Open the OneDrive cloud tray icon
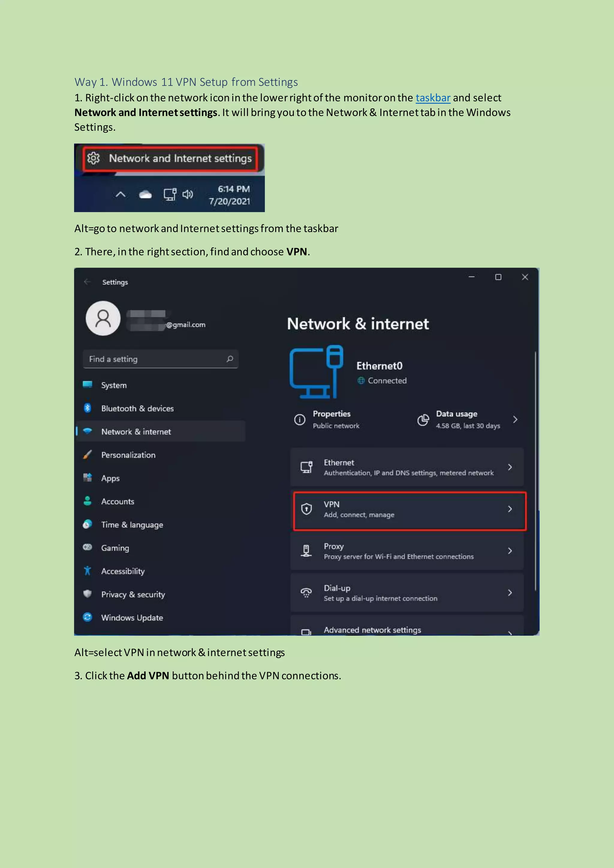614x868 pixels. (x=145, y=195)
